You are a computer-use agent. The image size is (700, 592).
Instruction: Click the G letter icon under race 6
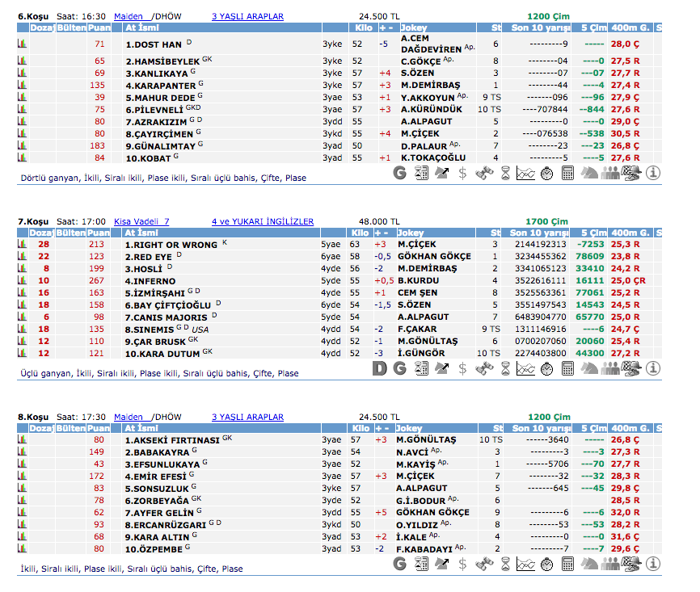(399, 172)
